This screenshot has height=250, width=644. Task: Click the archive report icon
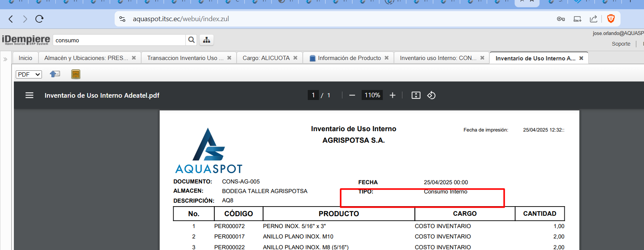pos(76,74)
